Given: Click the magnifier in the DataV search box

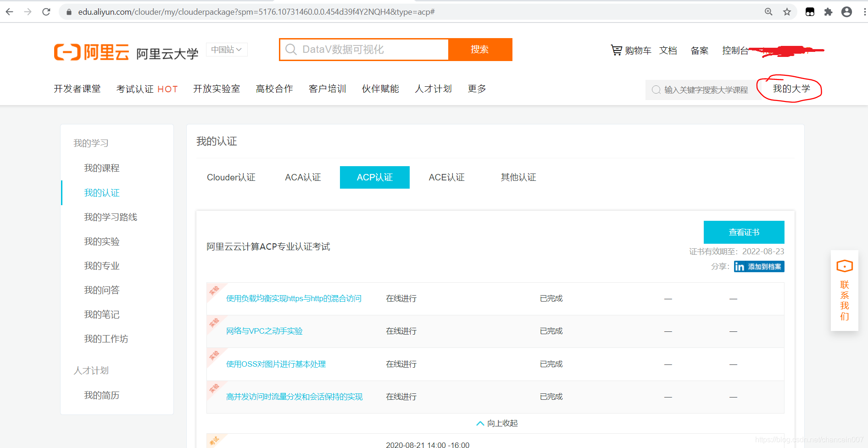Looking at the screenshot, I should [x=291, y=50].
